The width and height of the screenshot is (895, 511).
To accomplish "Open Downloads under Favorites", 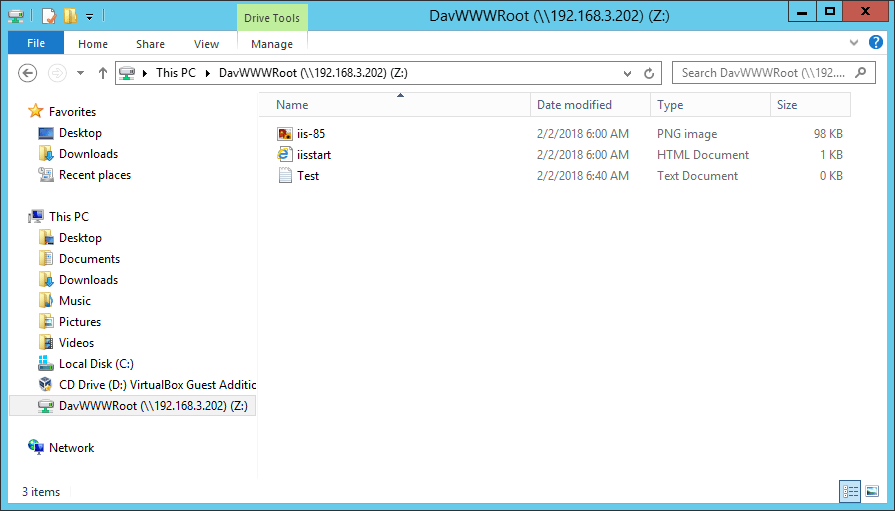I will 88,154.
